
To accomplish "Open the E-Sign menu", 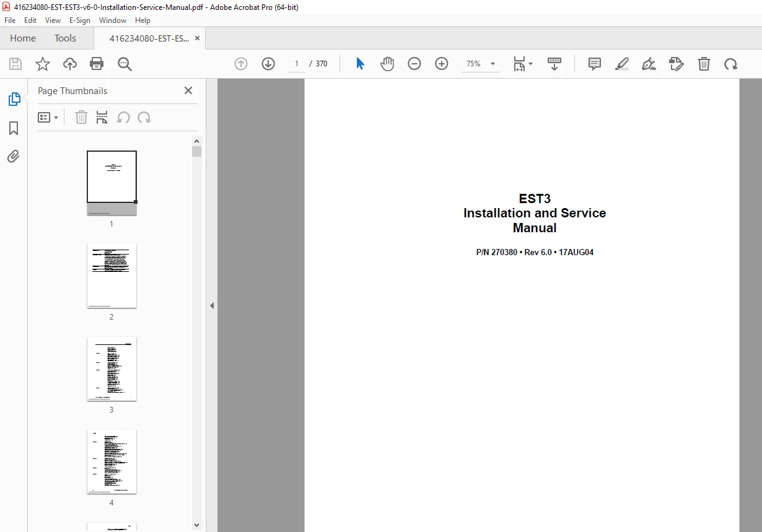I will click(80, 20).
